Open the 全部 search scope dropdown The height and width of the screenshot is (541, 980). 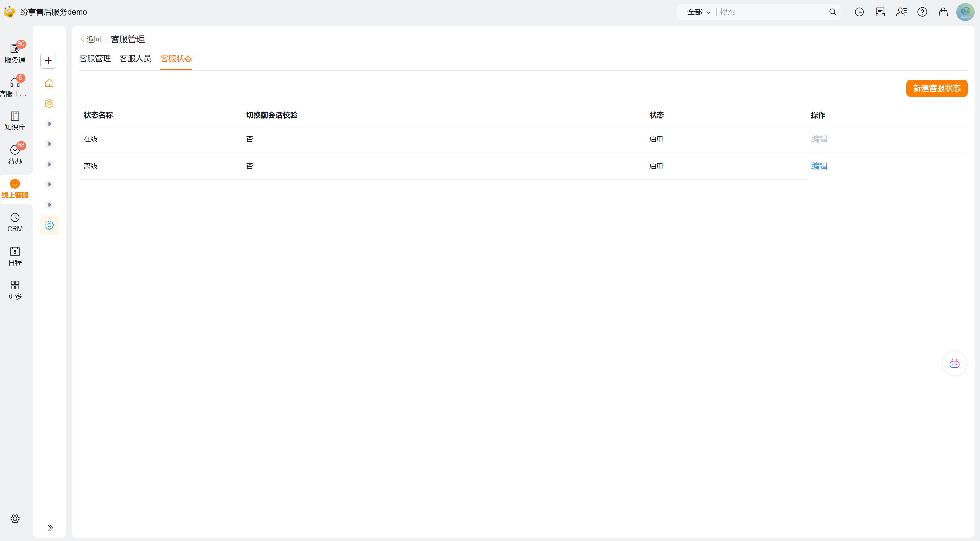click(x=698, y=12)
